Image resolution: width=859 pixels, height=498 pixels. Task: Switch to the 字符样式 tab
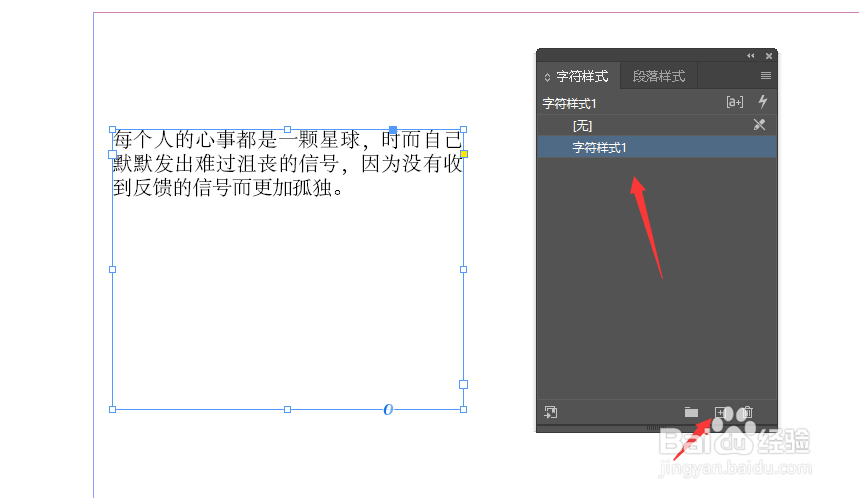click(582, 76)
